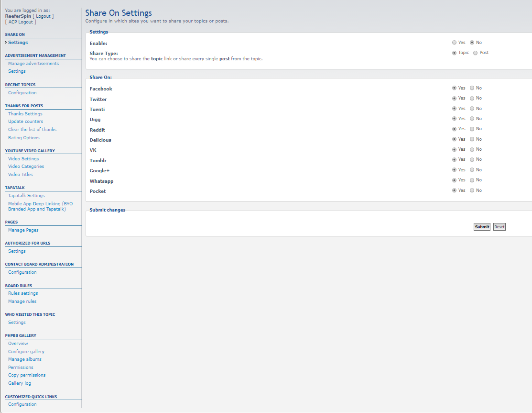Open Tapatalk Settings

click(26, 196)
